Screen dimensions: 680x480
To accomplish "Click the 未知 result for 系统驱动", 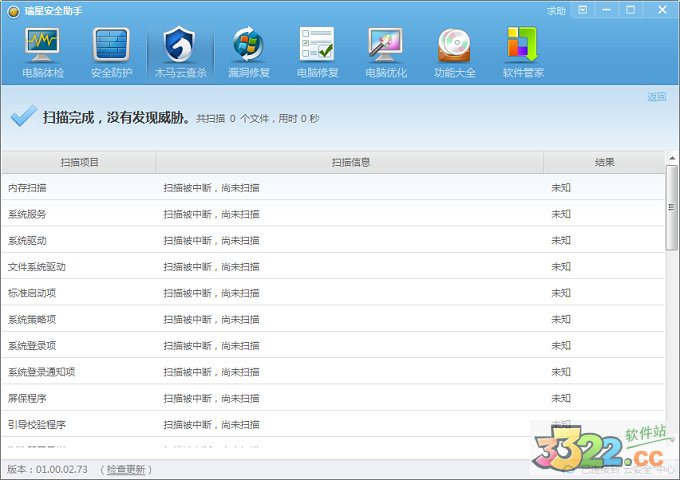I will click(561, 241).
